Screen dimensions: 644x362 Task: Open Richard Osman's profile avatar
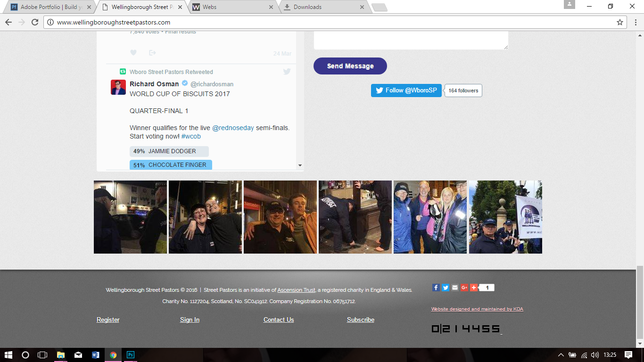click(118, 87)
